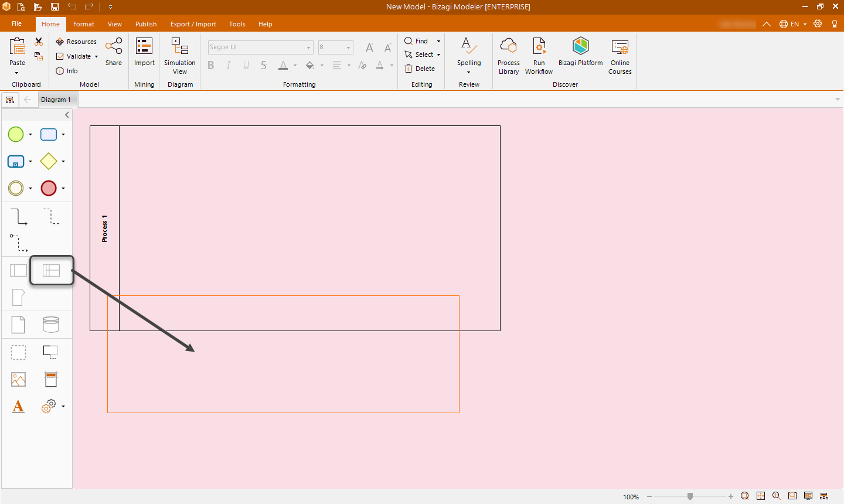Click the Resources button
844x504 pixels.
click(76, 42)
